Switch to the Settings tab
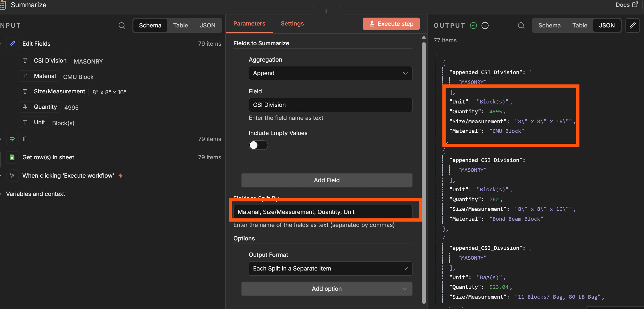 [x=292, y=24]
